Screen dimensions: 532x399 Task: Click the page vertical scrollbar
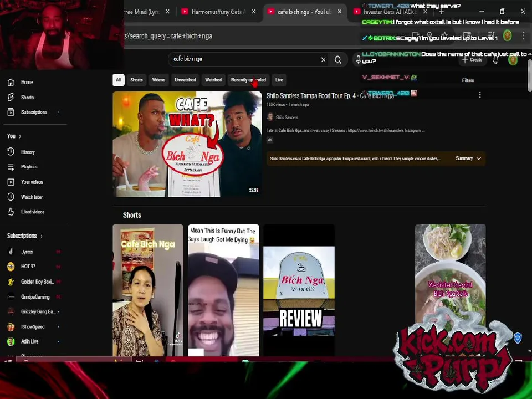point(530,76)
